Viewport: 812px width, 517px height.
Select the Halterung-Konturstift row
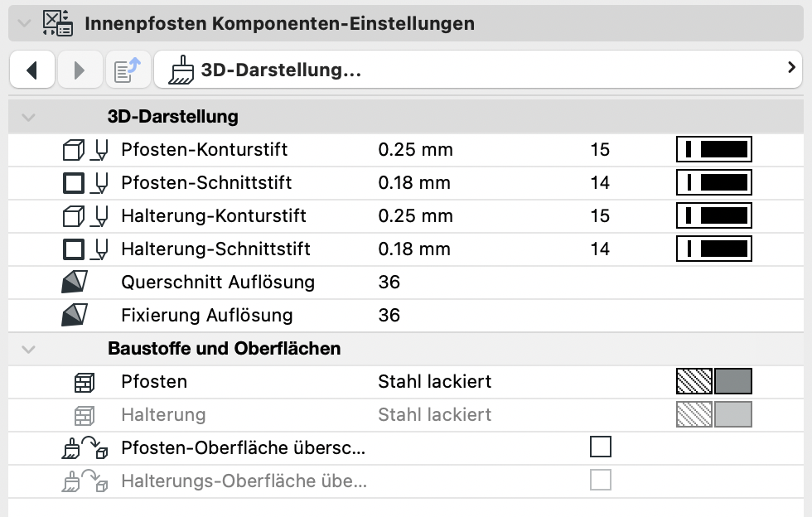406,216
